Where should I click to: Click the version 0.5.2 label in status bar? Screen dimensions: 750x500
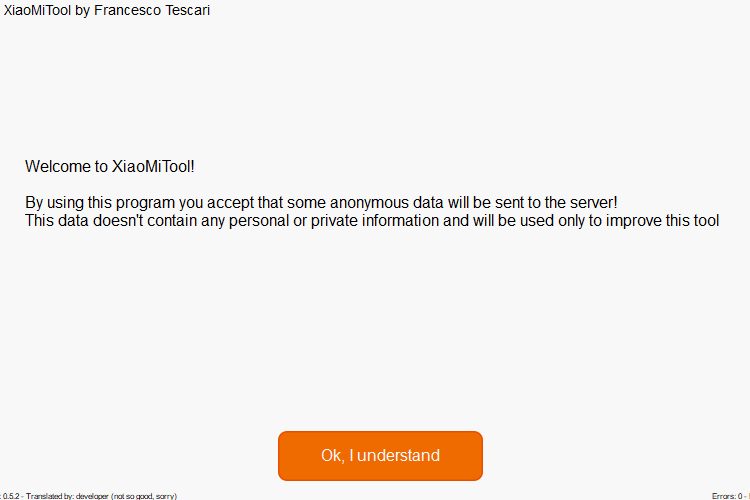click(x=11, y=496)
